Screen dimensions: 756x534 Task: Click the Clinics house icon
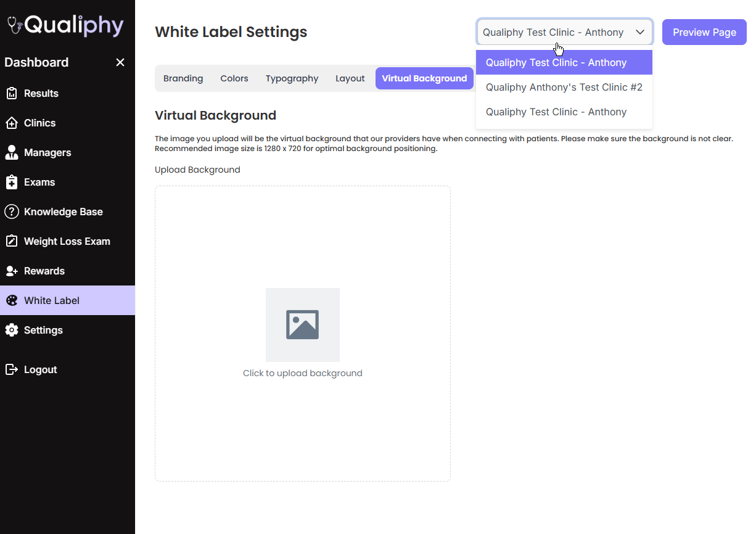point(11,123)
